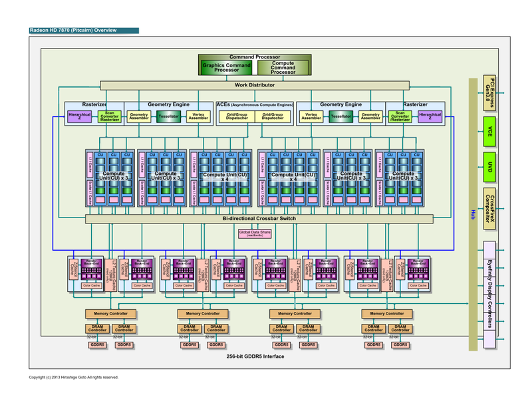Click the Radeon HD 7870 Overview title
The image size is (532, 393).
pyautogui.click(x=84, y=31)
